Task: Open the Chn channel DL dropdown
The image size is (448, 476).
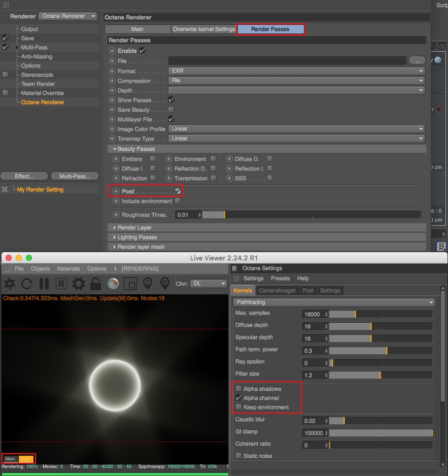Action: (x=209, y=284)
